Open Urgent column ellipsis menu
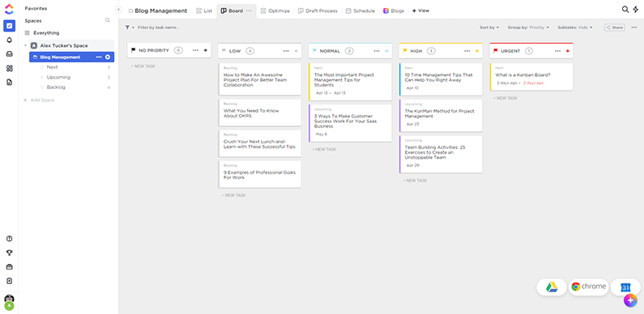644x314 pixels. (x=558, y=51)
